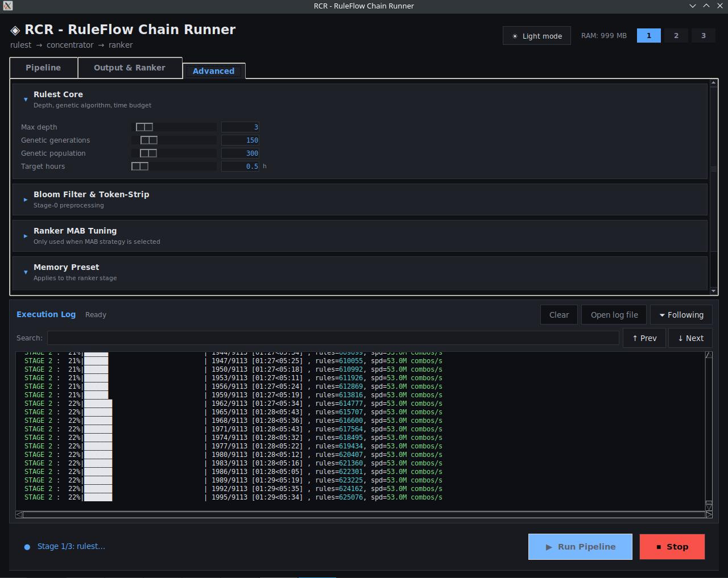Image resolution: width=728 pixels, height=578 pixels.
Task: Click the RCR diamond logo icon
Action: [x=15, y=30]
